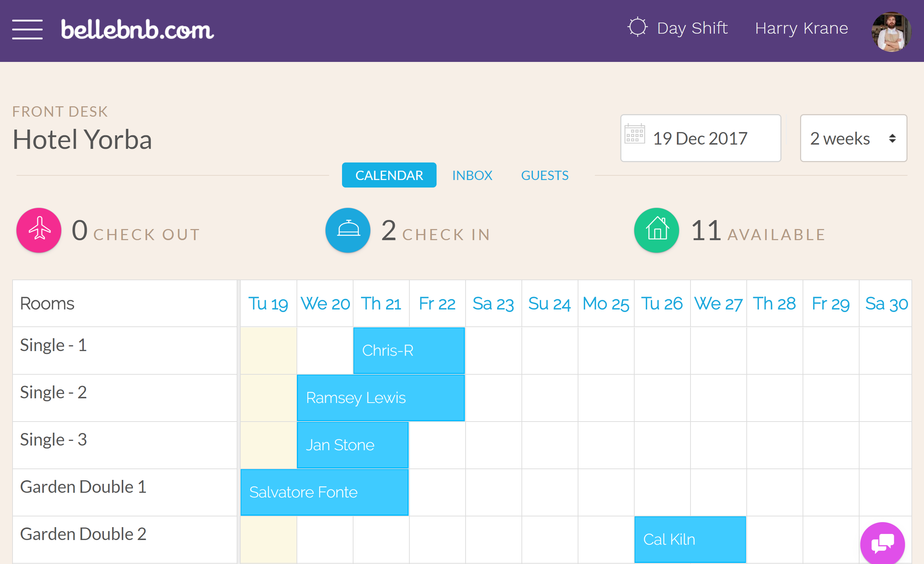Switch to the GUESTS tab
Viewport: 924px width, 564px height.
point(544,175)
